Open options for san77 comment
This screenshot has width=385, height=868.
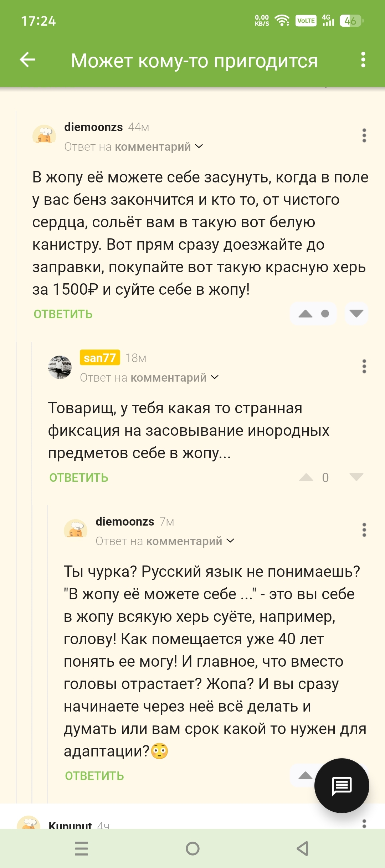[364, 366]
